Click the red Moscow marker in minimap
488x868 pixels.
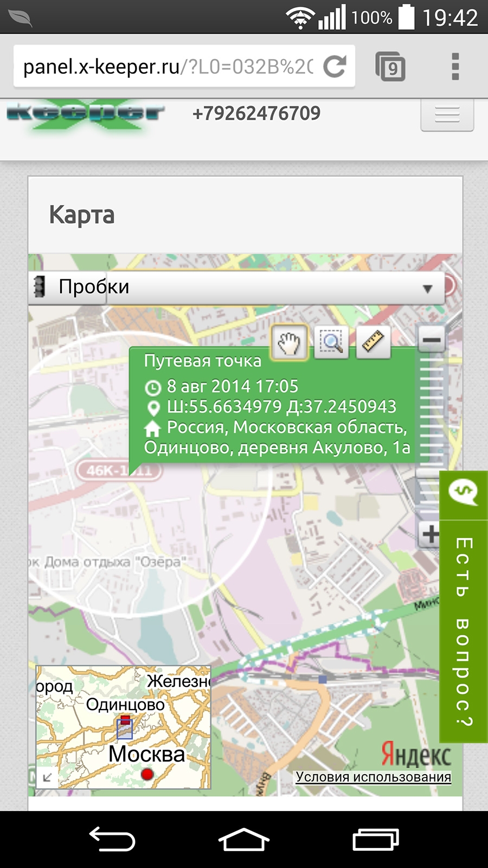[146, 774]
